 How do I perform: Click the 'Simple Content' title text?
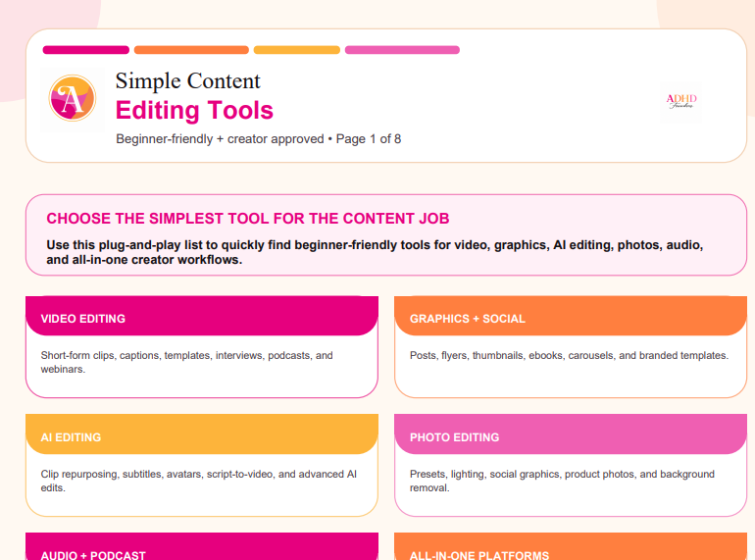[188, 80]
